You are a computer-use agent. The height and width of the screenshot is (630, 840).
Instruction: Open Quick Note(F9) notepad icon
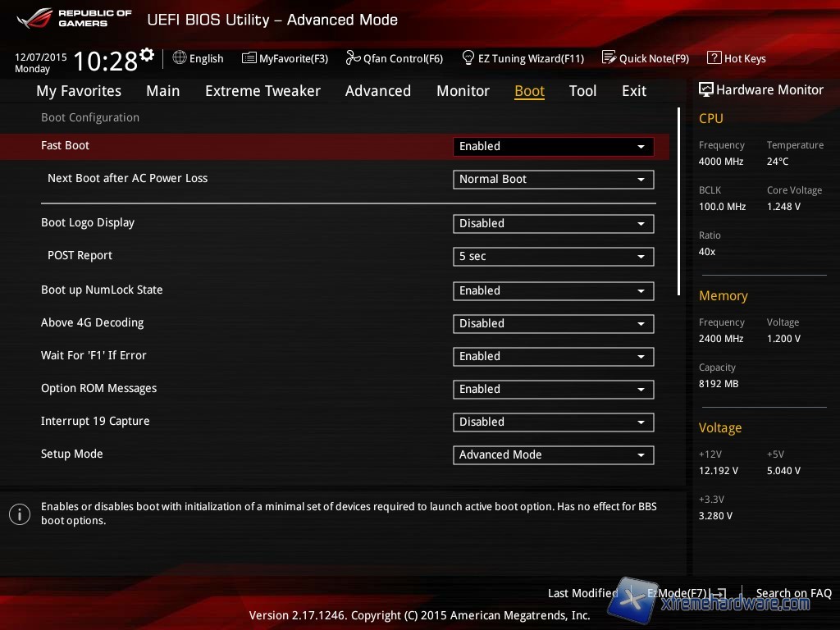609,57
